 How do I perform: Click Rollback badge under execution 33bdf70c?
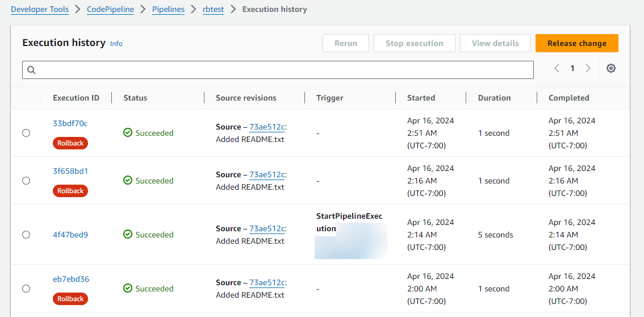[x=70, y=143]
